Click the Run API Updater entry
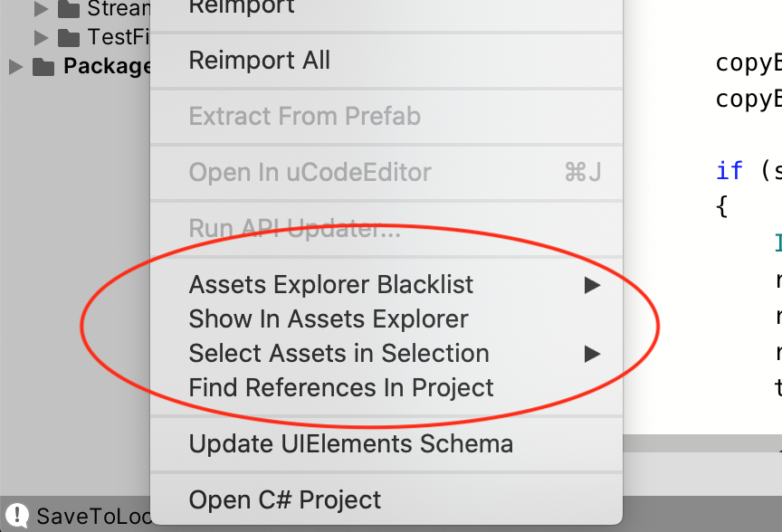Viewport: 782px width, 532px height. (386, 228)
